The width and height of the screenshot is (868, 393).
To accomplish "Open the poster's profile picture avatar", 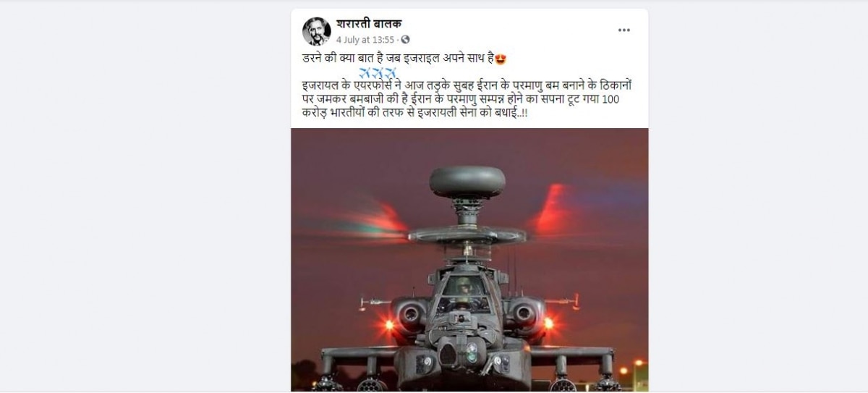I will point(316,31).
